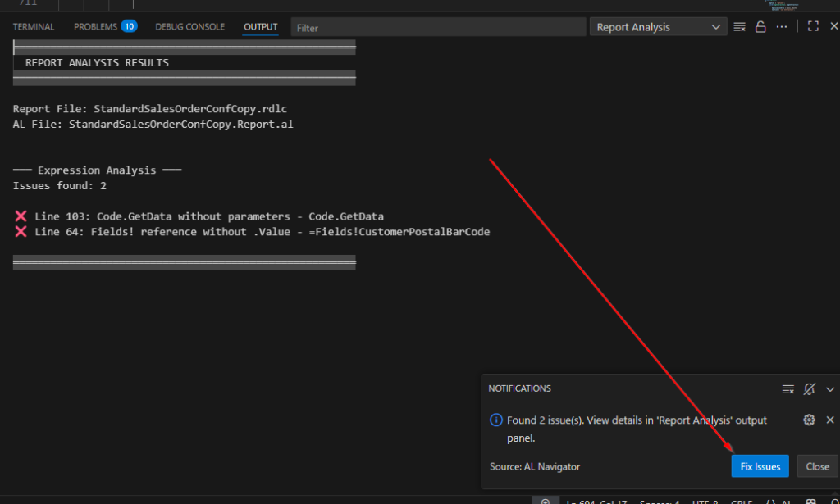The image size is (840, 504).
Task: Dismiss the 'Found 2 issue(s)' notification with X
Action: click(x=829, y=420)
